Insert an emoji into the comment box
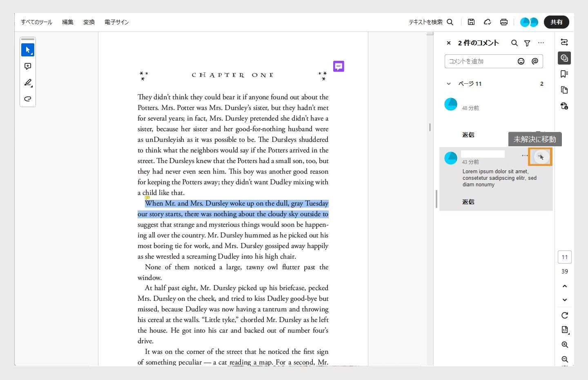The height and width of the screenshot is (380, 588). [521, 61]
